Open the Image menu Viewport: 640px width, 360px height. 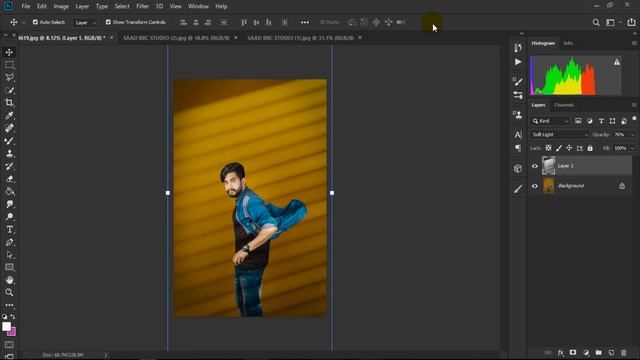[x=61, y=7]
